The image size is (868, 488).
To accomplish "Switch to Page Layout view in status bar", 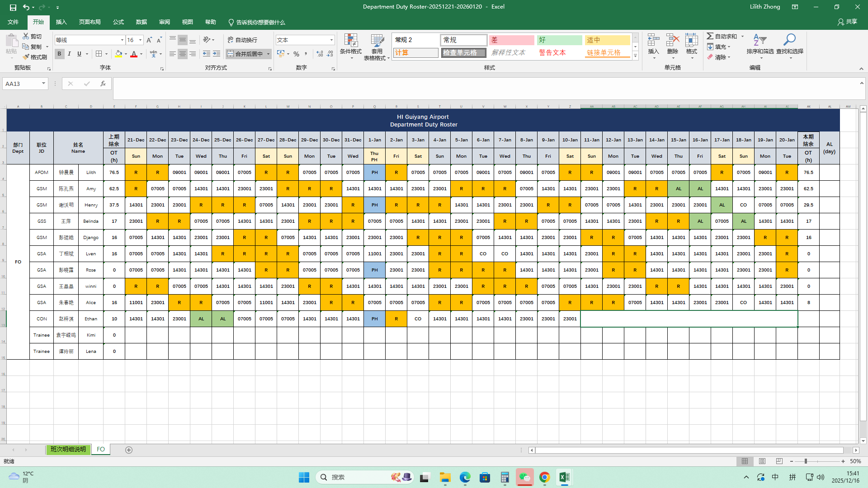I will pyautogui.click(x=762, y=461).
